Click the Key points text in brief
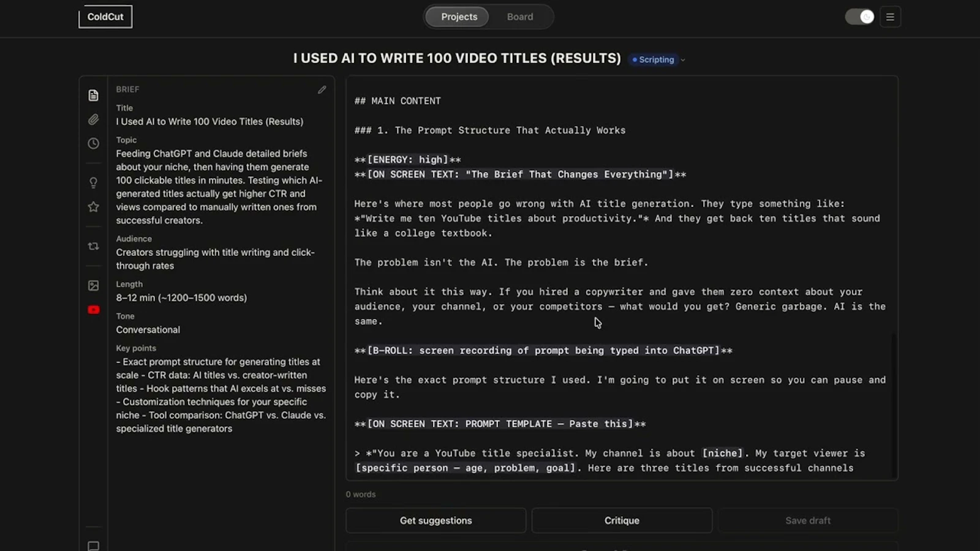 click(x=221, y=395)
